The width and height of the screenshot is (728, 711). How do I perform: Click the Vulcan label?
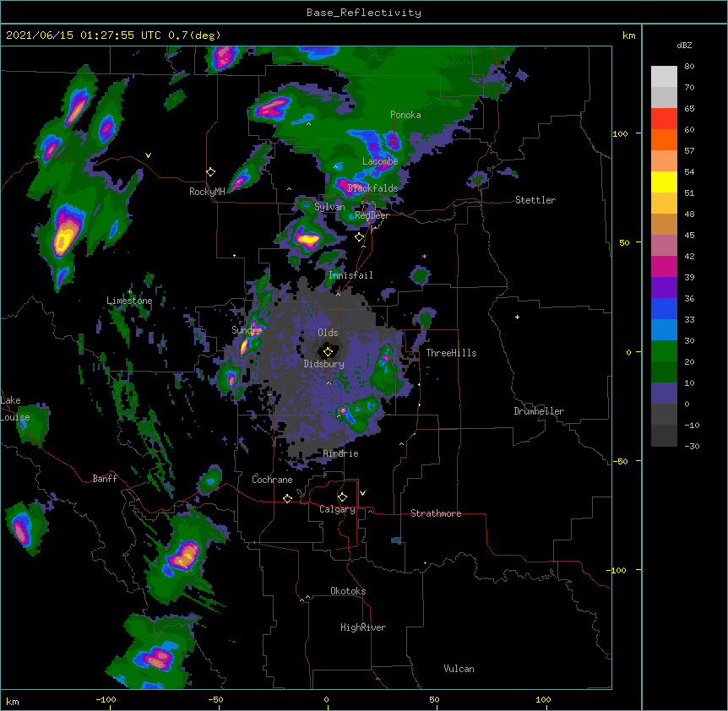pos(459,669)
